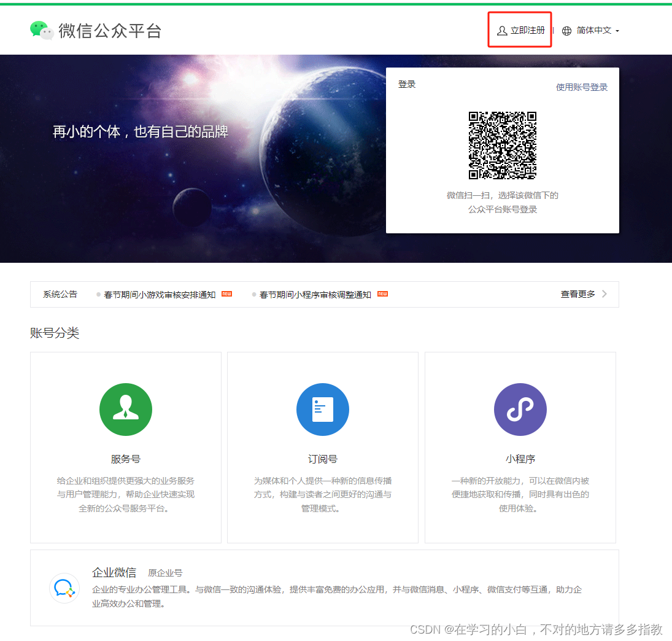Click the WeChat green chat bubble logo
The image size is (672, 641).
[x=42, y=31]
